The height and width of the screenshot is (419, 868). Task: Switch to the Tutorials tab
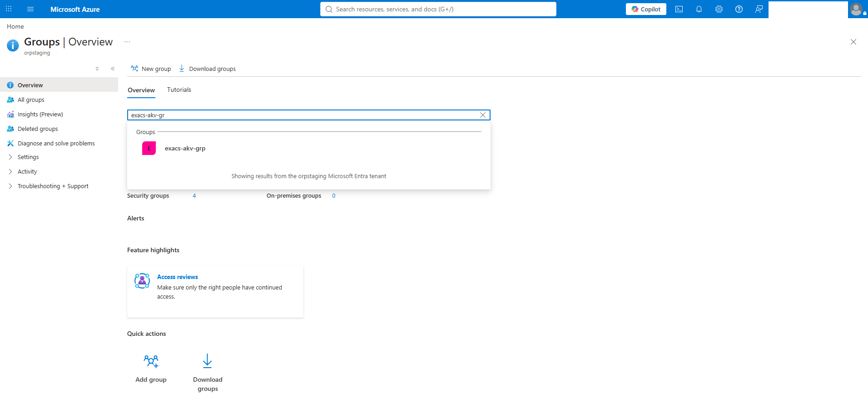pos(179,90)
